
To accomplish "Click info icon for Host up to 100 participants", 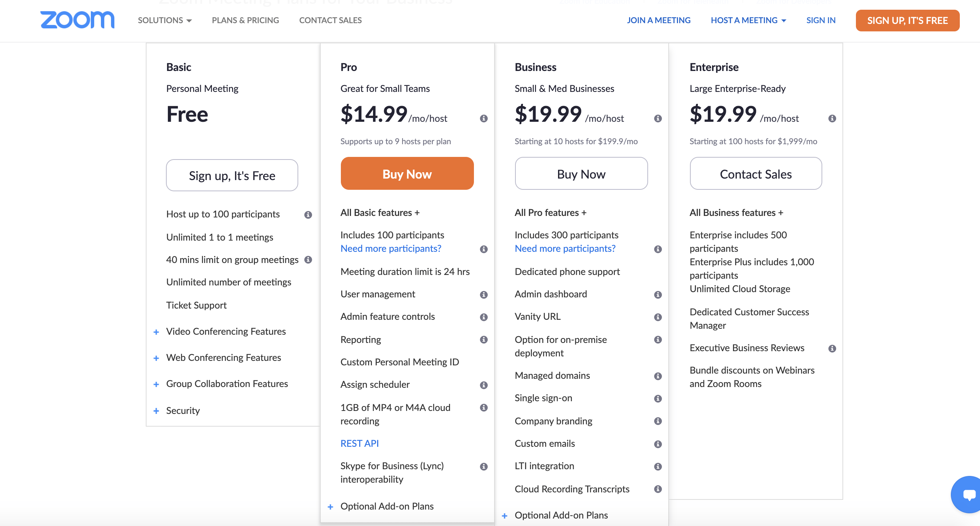I will pyautogui.click(x=308, y=215).
